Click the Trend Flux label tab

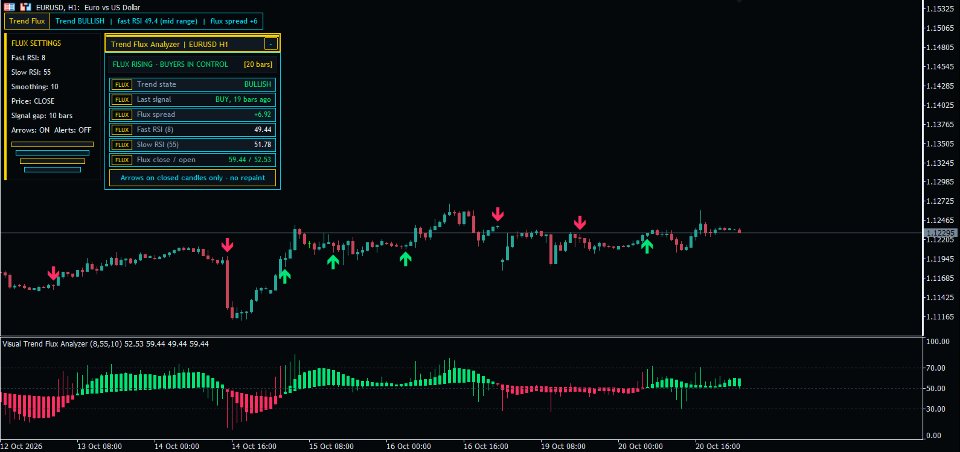26,21
